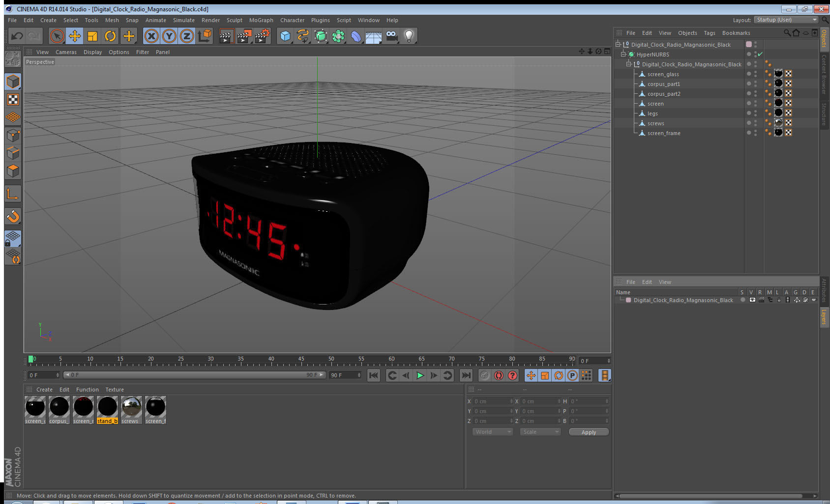The width and height of the screenshot is (830, 504).
Task: Toggle Autokeying
Action: [499, 375]
